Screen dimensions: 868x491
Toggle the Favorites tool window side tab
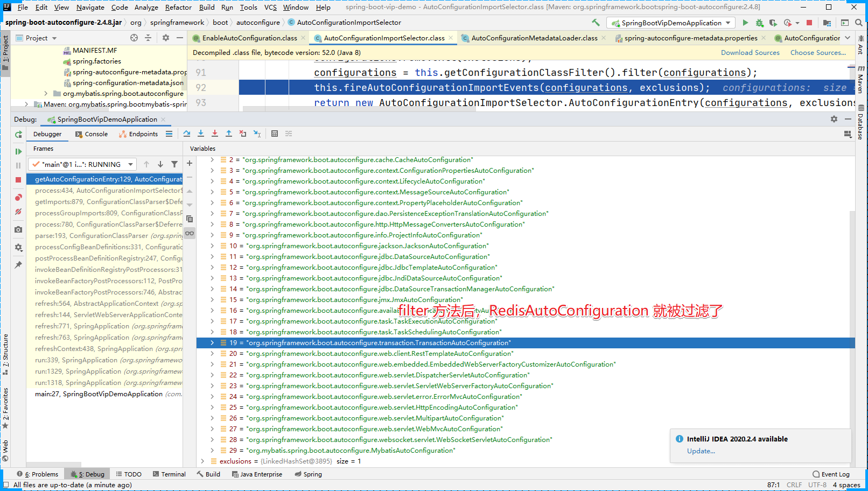[5, 408]
